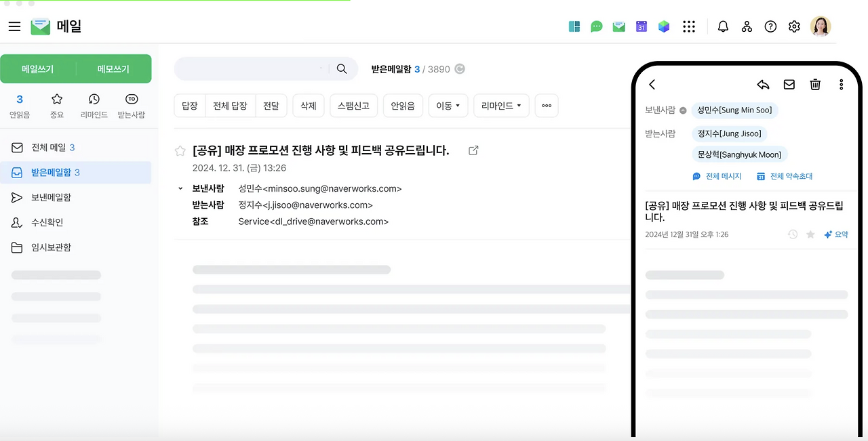This screenshot has width=868, height=441.
Task: Open the 리마인드 dropdown in the toolbar
Action: pyautogui.click(x=500, y=106)
